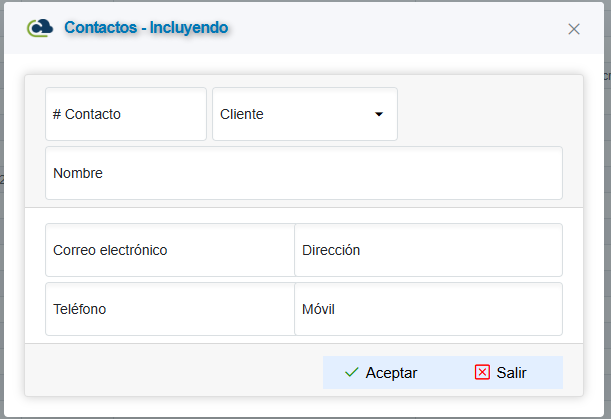Click the footer bar left of Aceptar
The image size is (611, 419).
(x=170, y=372)
